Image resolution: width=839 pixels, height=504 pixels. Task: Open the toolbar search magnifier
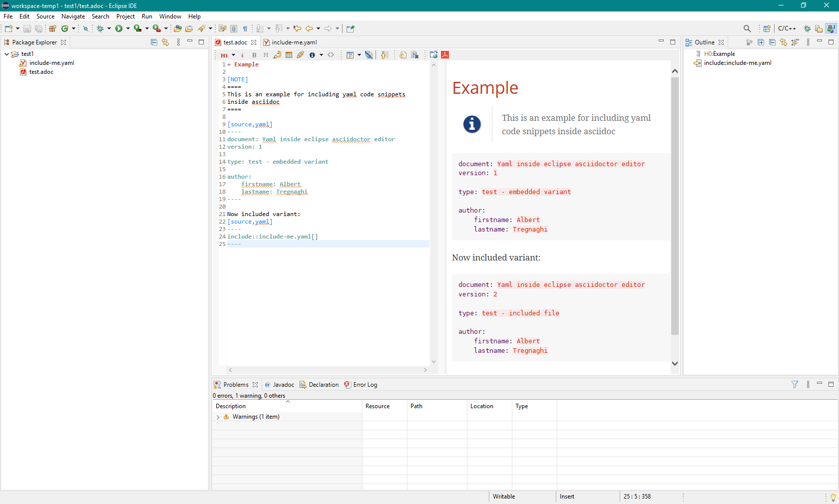click(x=747, y=29)
